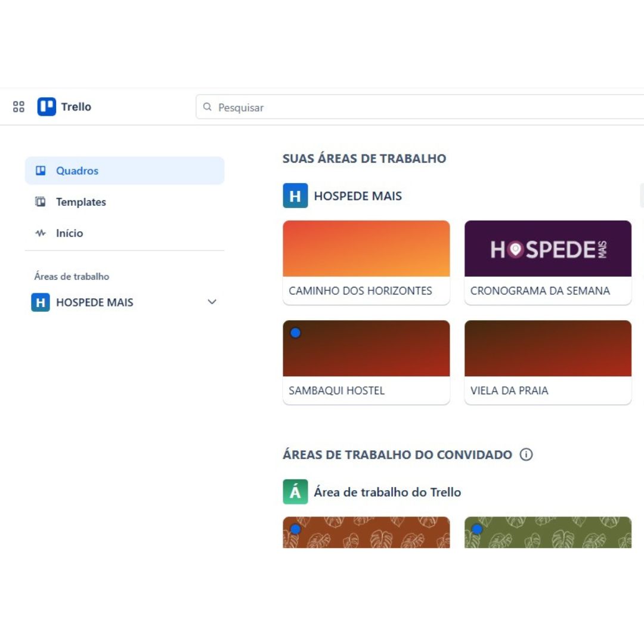
Task: Click the green Á workspace avatar
Action: [x=295, y=491]
